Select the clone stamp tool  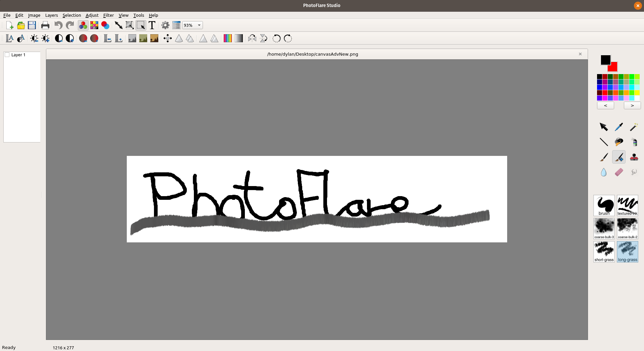(x=634, y=157)
